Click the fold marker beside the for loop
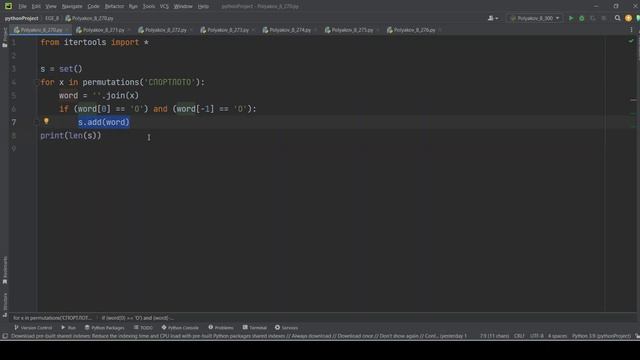640x360 pixels. coord(37,82)
